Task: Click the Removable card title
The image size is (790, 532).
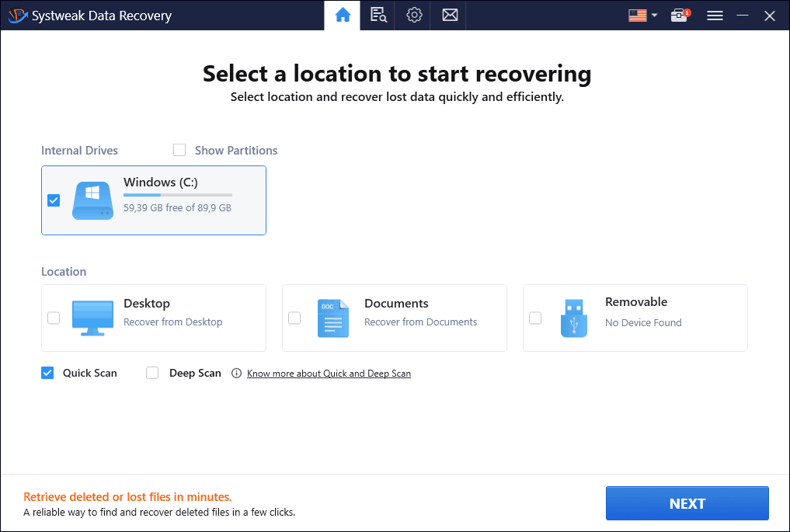Action: point(636,302)
